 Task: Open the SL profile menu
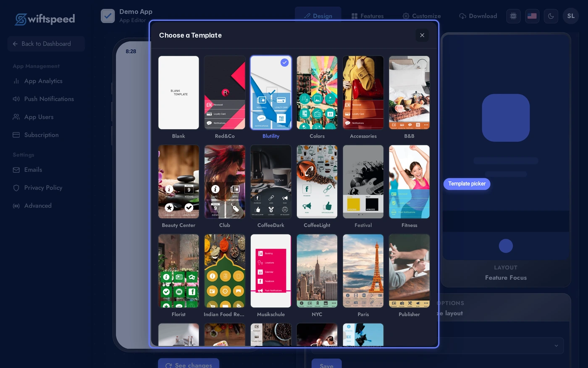[x=571, y=16]
